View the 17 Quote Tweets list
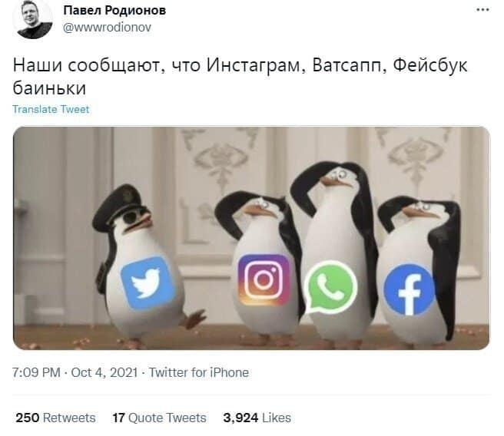This screenshot has height=436, width=504. click(x=160, y=418)
